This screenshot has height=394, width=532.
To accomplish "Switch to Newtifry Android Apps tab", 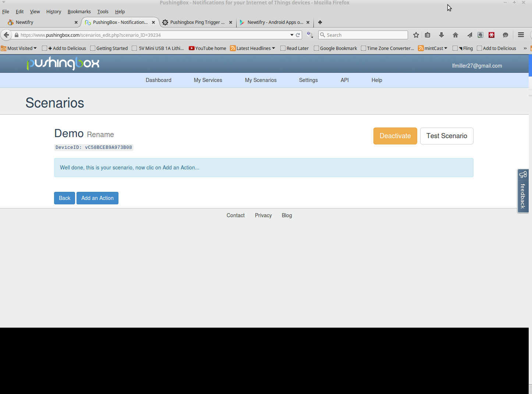I will click(275, 22).
